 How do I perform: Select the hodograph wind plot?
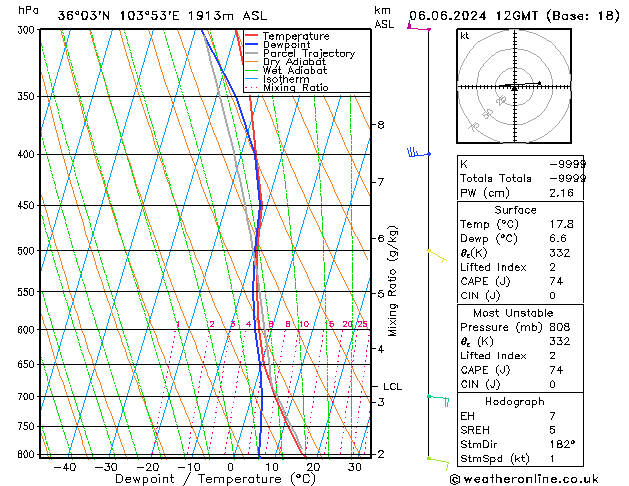[514, 86]
